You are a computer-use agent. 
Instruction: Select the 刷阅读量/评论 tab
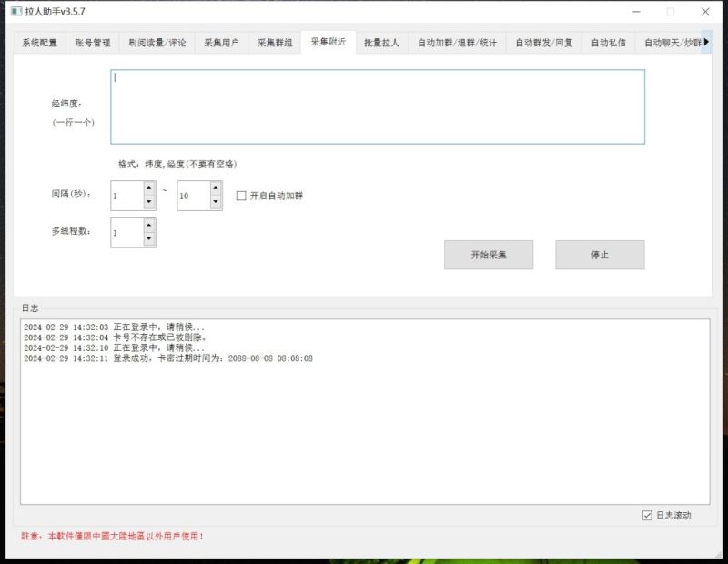(157, 42)
